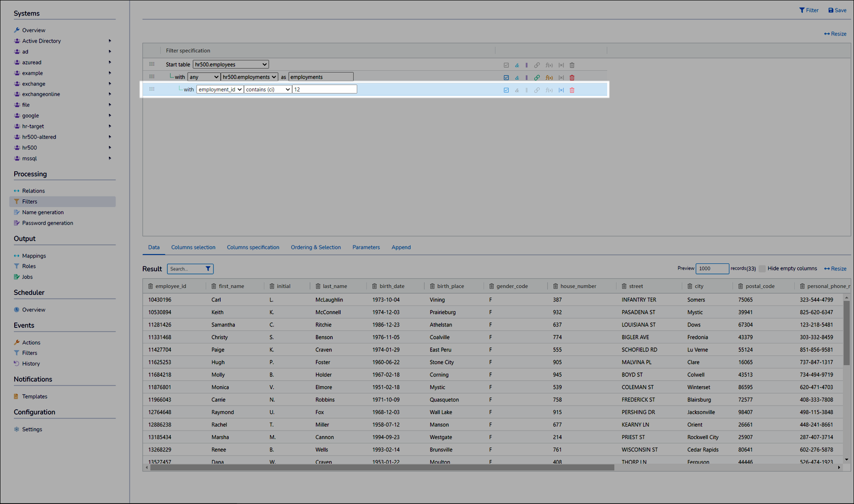Open Password generation in Processing

pos(48,223)
